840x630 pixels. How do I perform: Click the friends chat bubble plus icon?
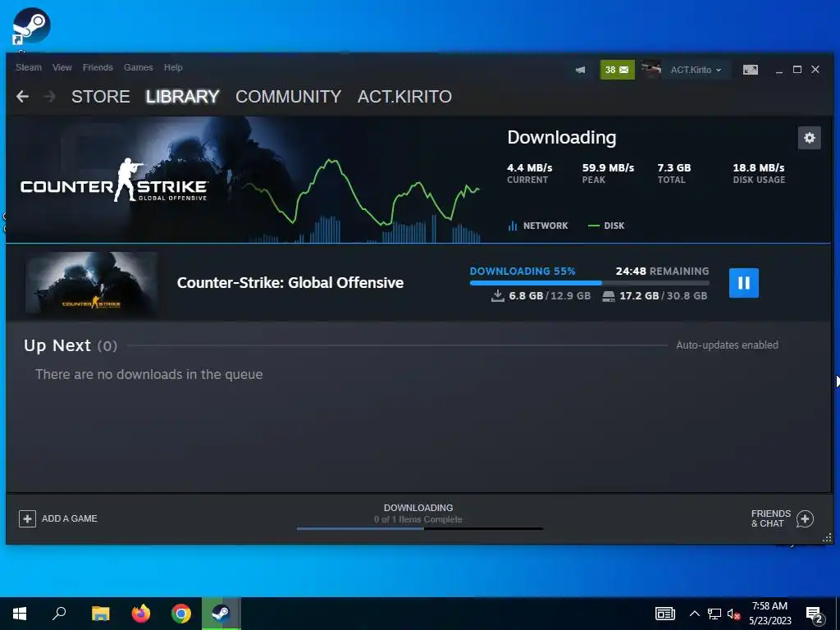pos(805,518)
